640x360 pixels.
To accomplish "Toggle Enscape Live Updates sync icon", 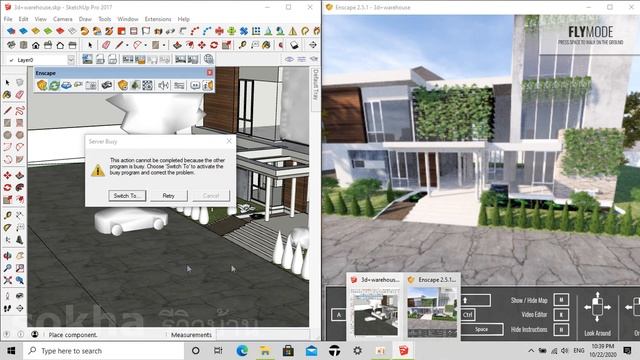I will [x=54, y=85].
